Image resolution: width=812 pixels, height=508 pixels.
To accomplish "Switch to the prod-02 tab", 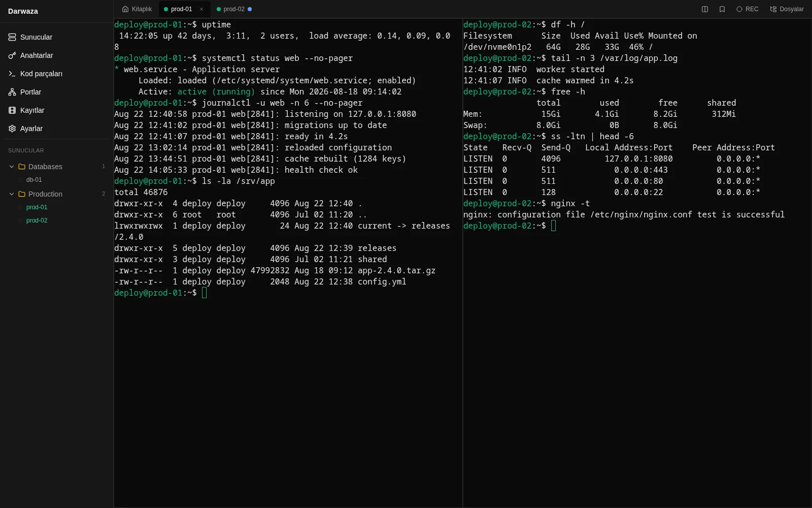I will (234, 9).
